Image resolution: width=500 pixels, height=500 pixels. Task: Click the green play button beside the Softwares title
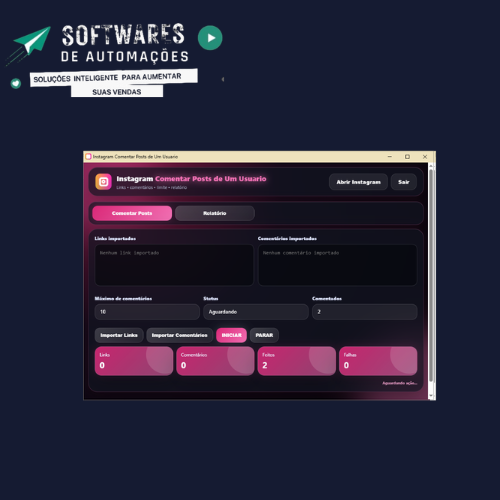[x=210, y=38]
